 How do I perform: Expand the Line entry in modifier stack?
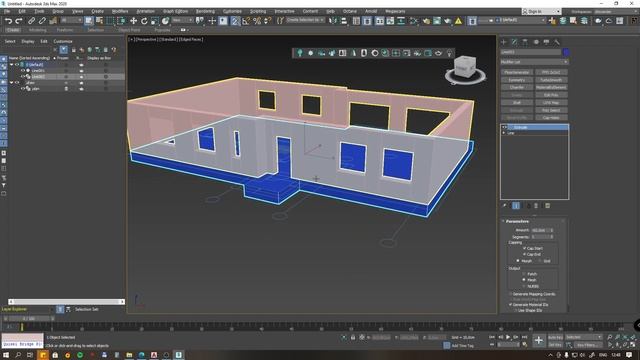[504, 133]
